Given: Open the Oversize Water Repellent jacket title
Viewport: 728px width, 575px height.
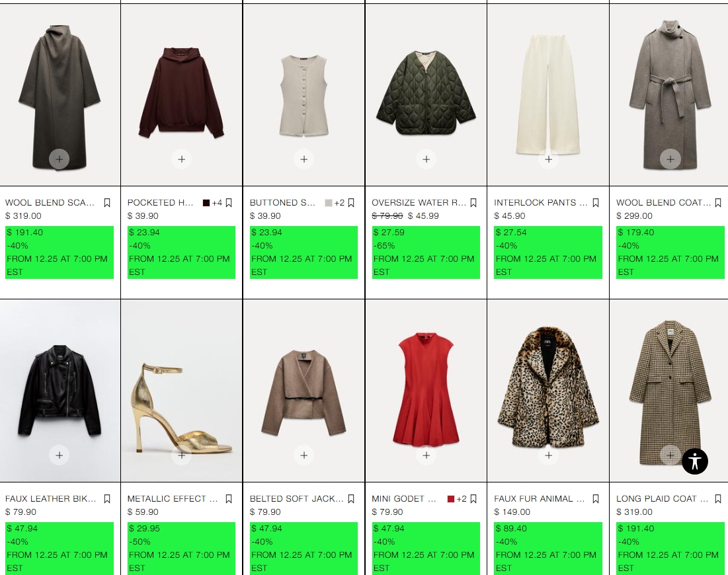Looking at the screenshot, I should pos(419,203).
